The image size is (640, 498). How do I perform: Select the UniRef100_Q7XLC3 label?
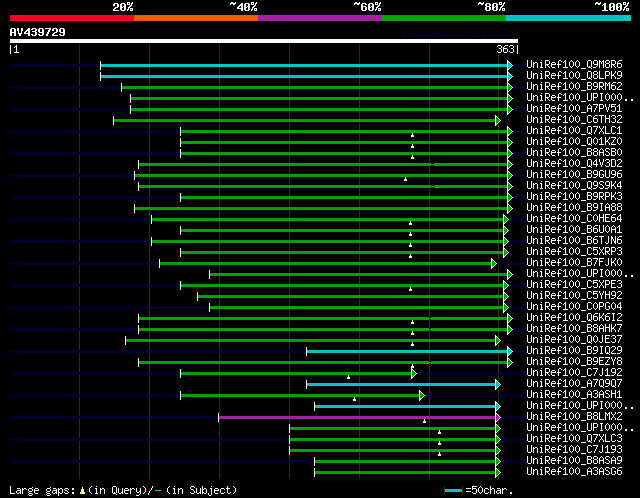[574, 438]
